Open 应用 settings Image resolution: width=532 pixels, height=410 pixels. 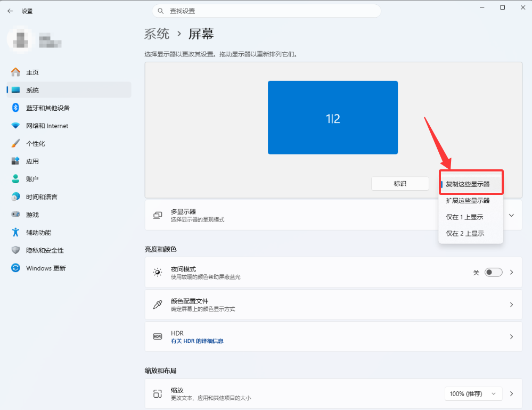point(69,161)
